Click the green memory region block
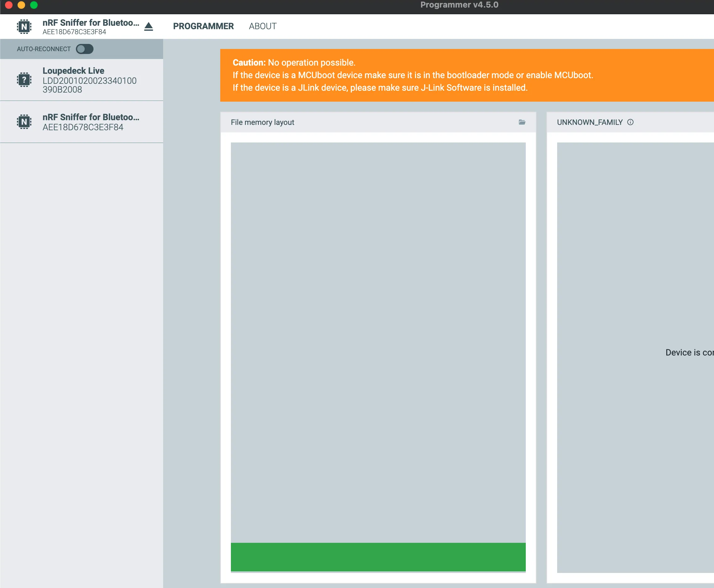 pos(378,557)
